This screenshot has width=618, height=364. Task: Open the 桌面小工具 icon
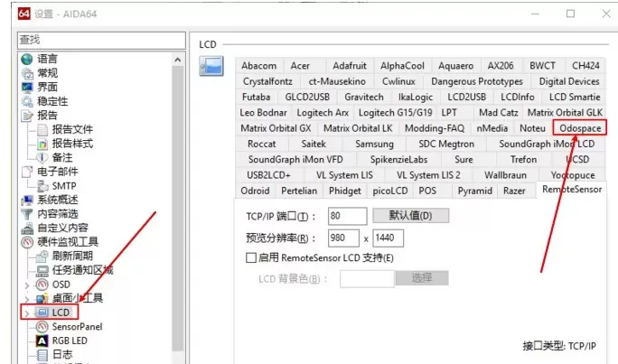(x=42, y=298)
